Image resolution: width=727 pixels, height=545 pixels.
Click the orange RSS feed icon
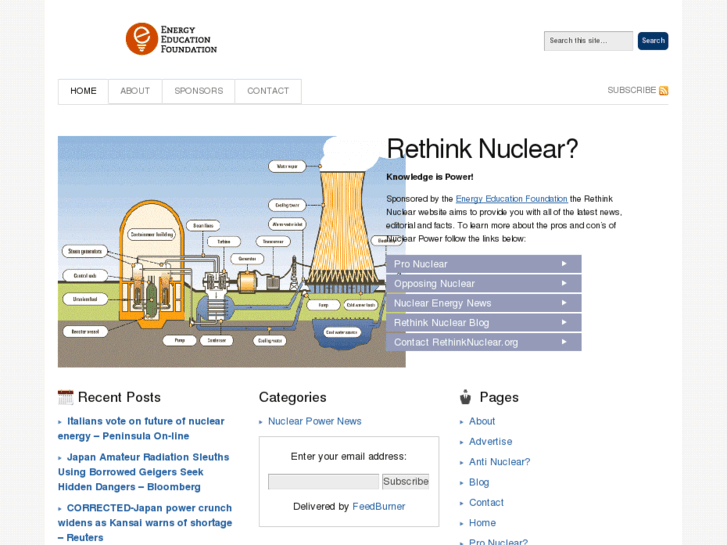pos(663,91)
